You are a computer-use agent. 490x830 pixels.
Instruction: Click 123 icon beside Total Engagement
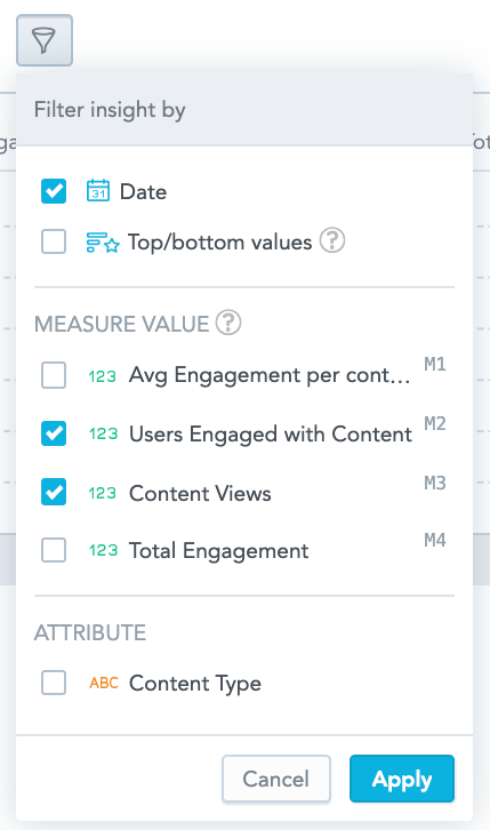(103, 551)
